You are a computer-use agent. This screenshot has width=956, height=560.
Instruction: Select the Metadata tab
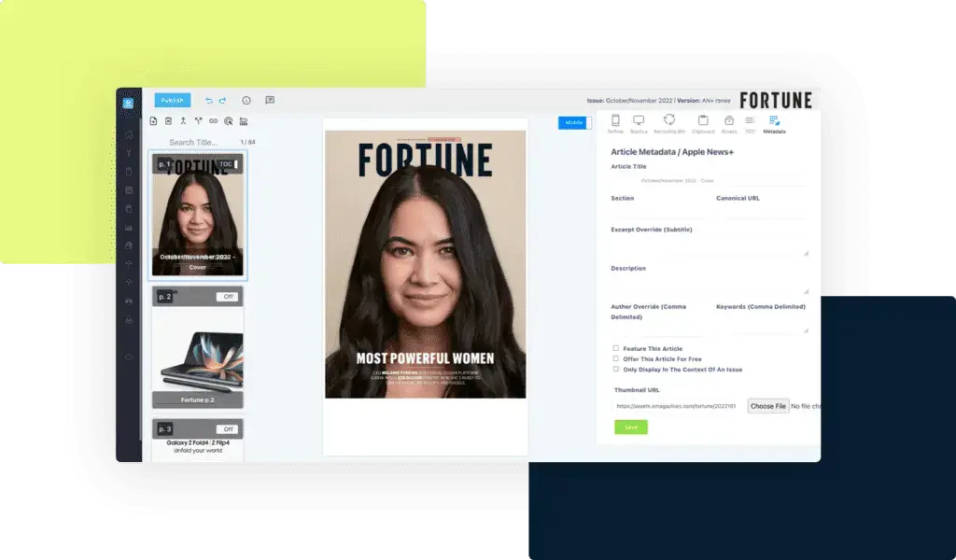[x=774, y=124]
